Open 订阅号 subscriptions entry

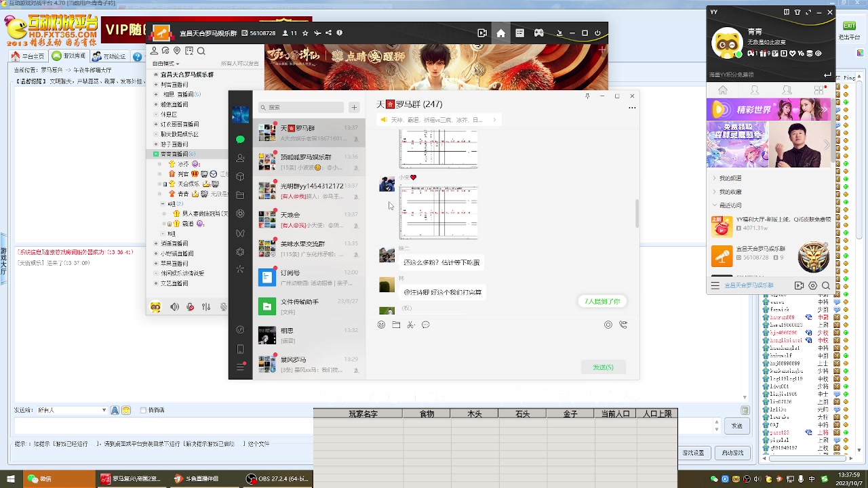coord(309,277)
